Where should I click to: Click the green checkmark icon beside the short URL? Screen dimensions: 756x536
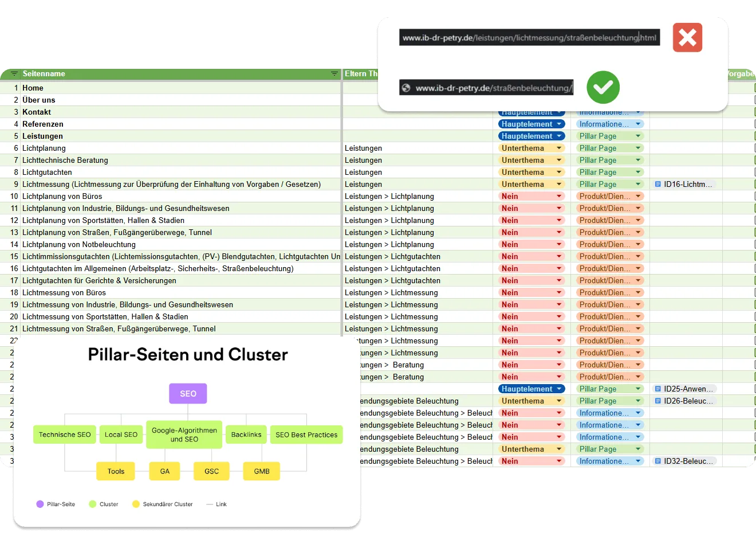pos(603,87)
